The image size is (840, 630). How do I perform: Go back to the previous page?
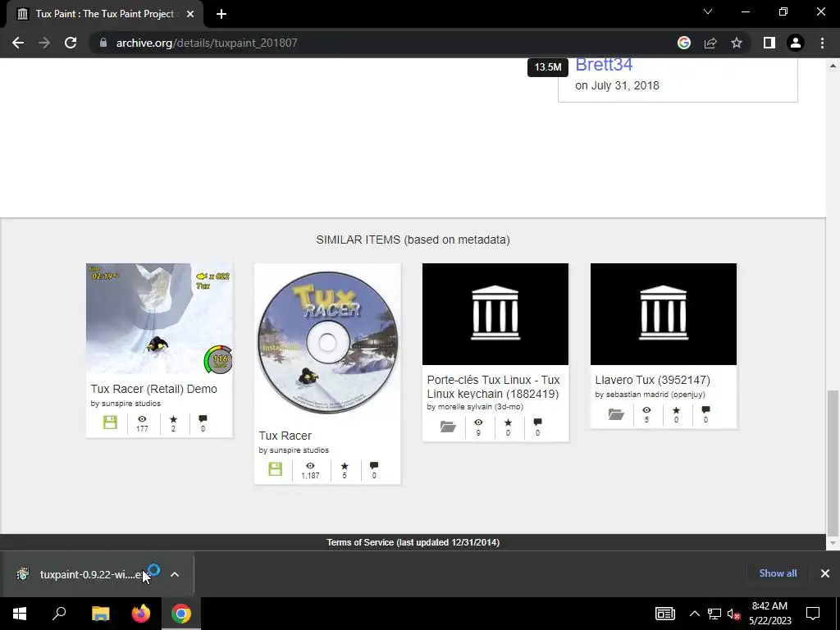click(x=18, y=43)
